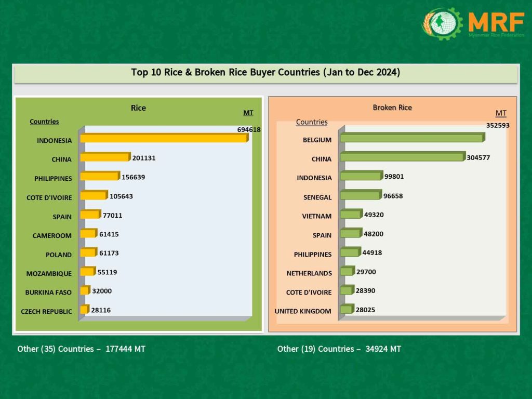Select the CHINA label in Rice chart
This screenshot has width=532, height=399.
61,159
